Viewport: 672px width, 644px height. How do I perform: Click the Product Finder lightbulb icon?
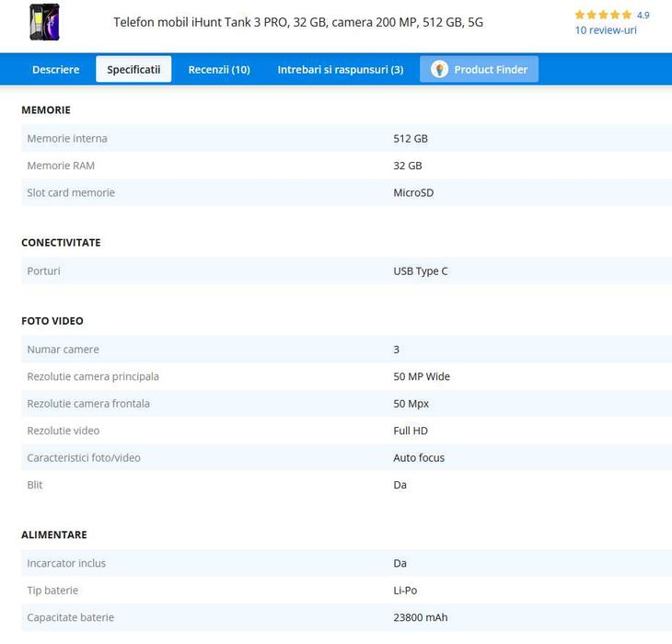439,69
